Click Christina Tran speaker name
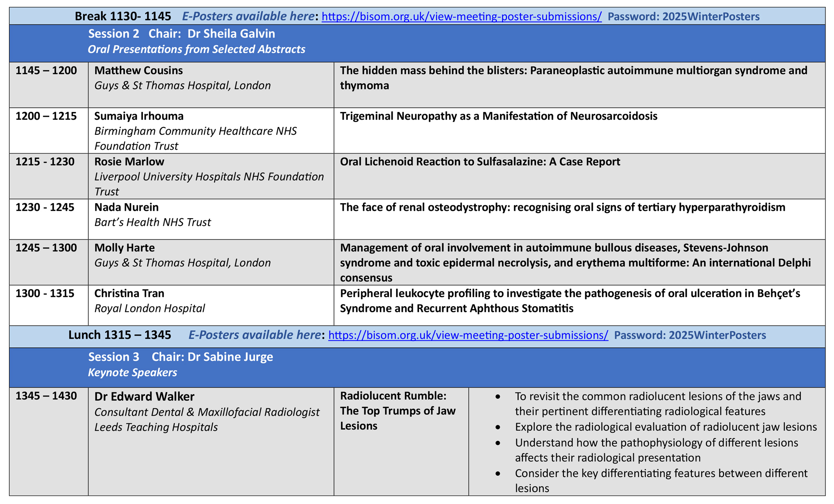Image resolution: width=834 pixels, height=504 pixels. [x=129, y=294]
